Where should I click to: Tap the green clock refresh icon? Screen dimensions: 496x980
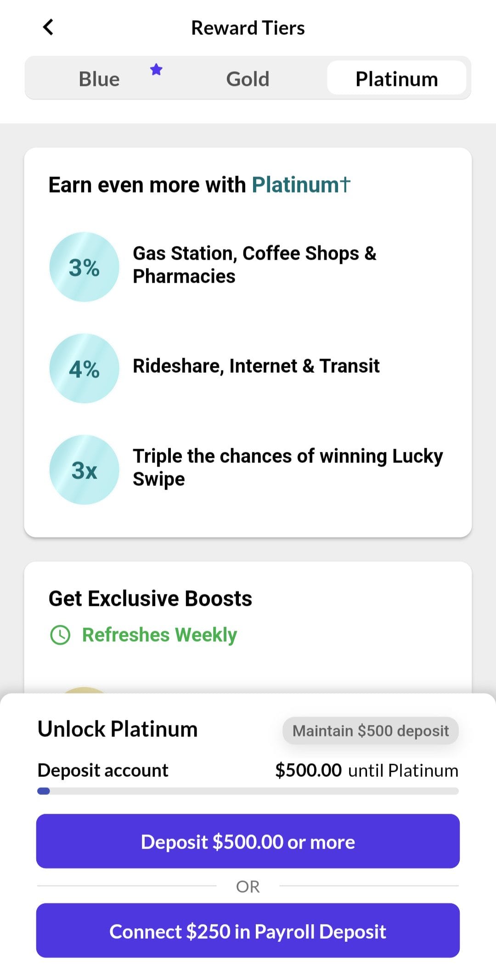click(x=60, y=635)
